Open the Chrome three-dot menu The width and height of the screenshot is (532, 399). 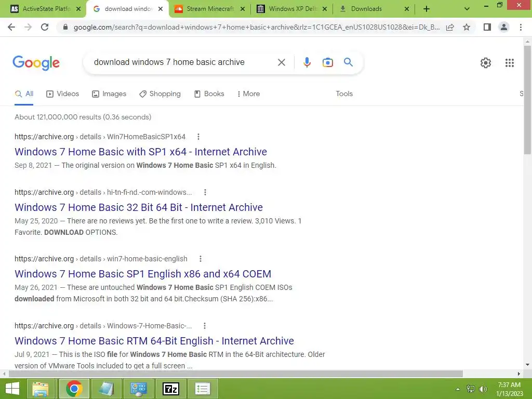(521, 27)
